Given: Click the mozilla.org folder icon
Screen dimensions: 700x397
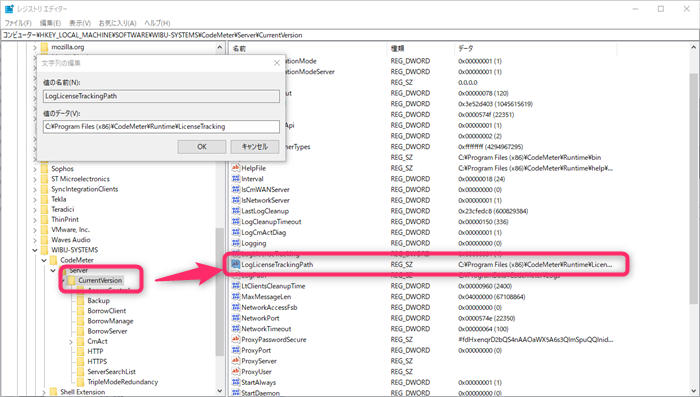Looking at the screenshot, I should 44,47.
